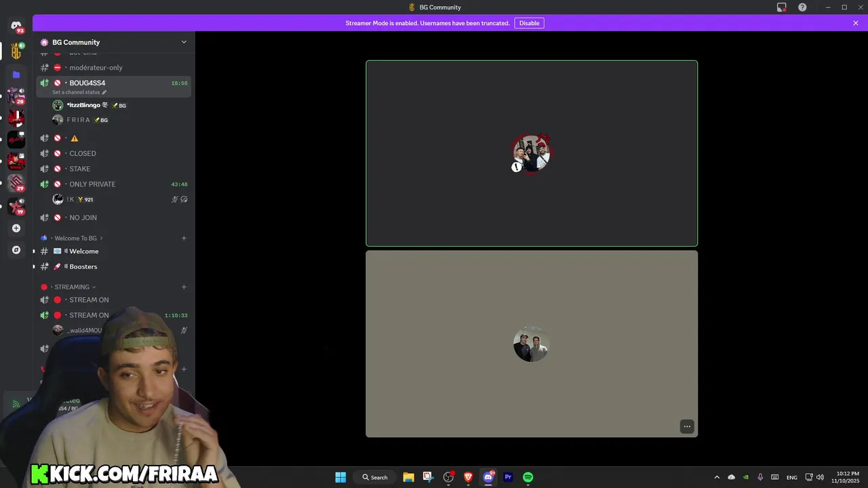Open the Welcome text channel
Screen dimensions: 868x488
tap(113, 251)
